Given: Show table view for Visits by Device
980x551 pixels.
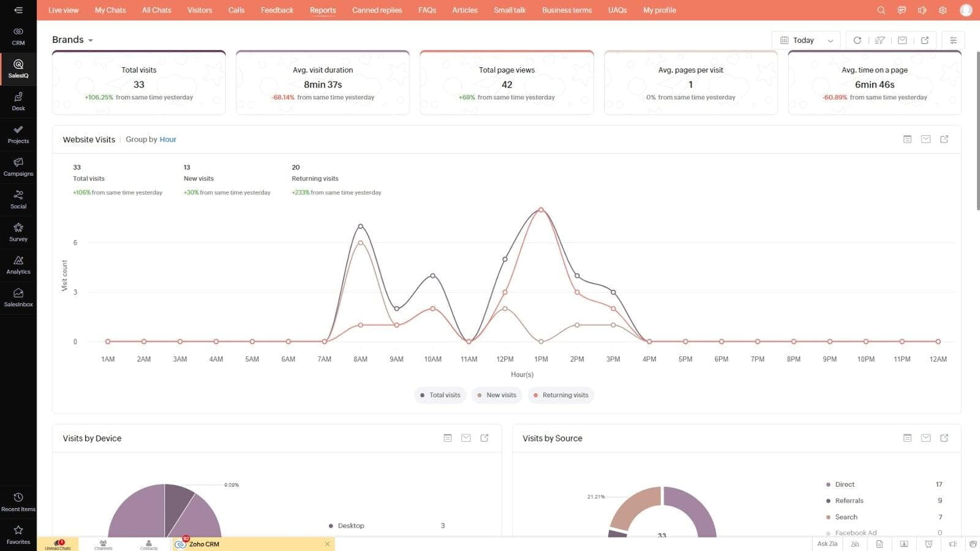Looking at the screenshot, I should pos(447,438).
